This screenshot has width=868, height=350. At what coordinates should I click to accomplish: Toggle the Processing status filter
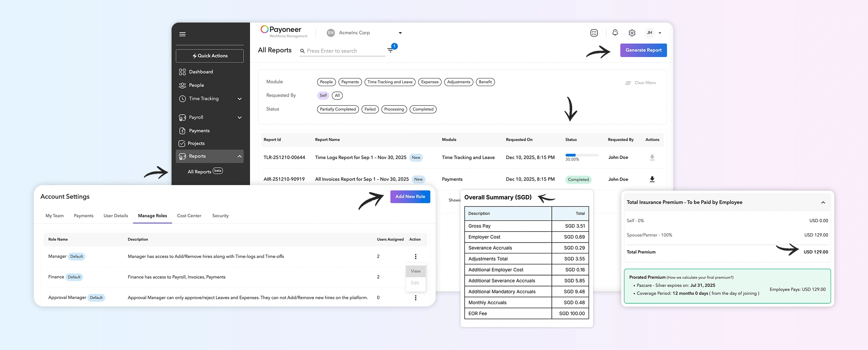pos(394,109)
